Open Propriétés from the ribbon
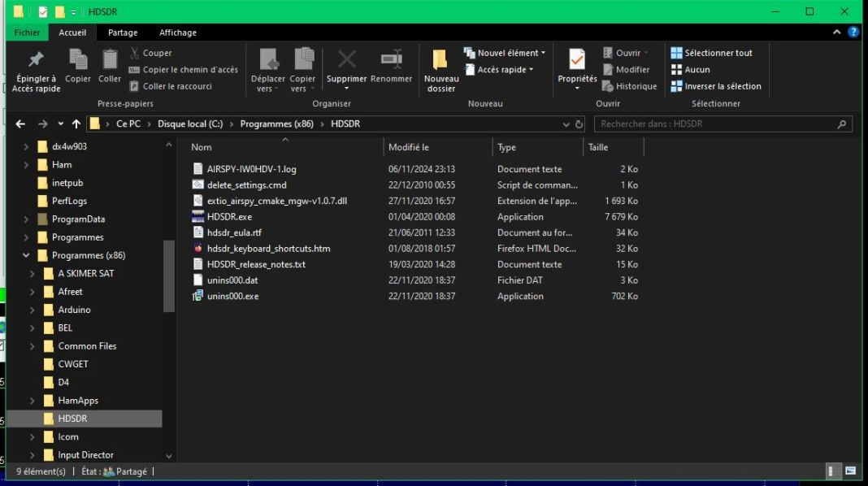 pyautogui.click(x=576, y=60)
